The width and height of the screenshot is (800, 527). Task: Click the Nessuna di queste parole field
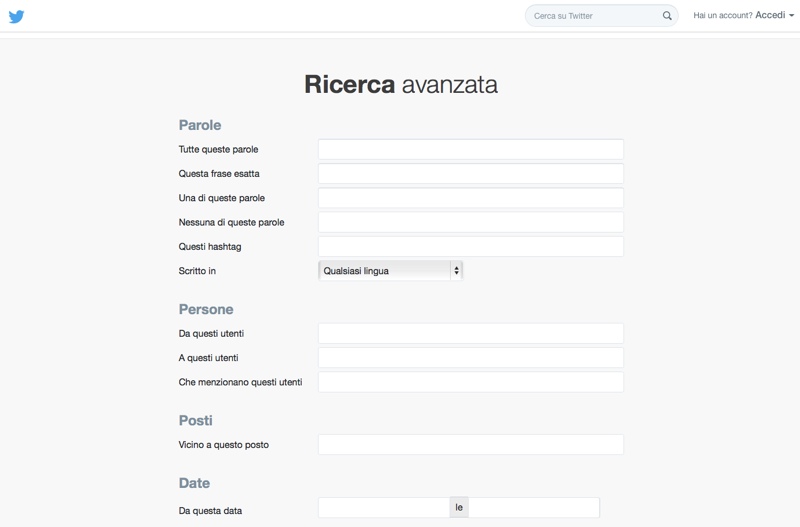tap(470, 222)
